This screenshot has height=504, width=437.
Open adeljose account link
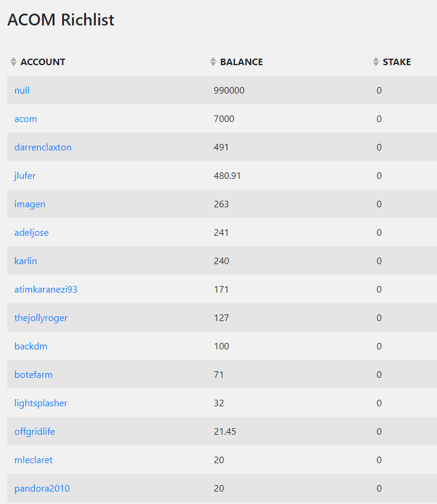click(x=31, y=233)
